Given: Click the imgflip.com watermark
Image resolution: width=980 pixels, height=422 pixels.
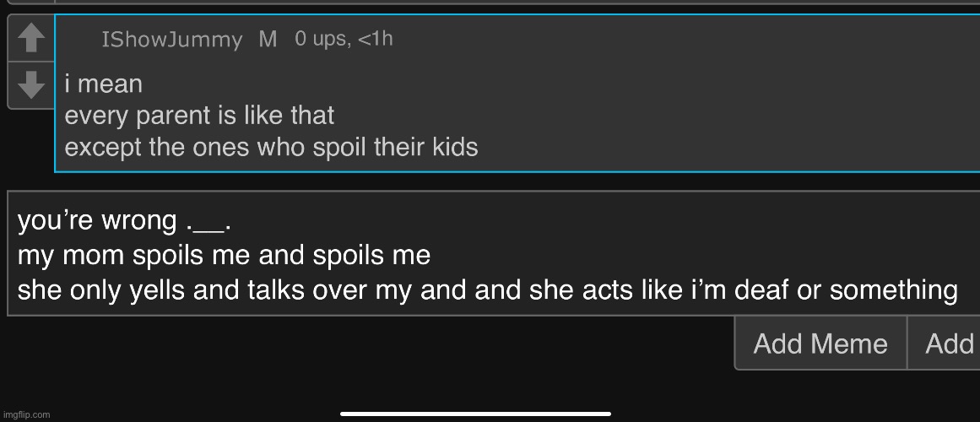Looking at the screenshot, I should tap(26, 414).
